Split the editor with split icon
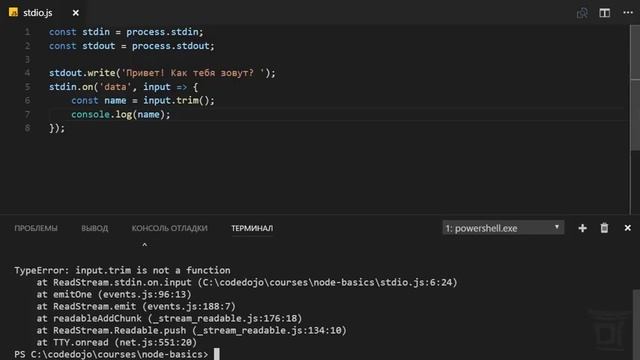 pyautogui.click(x=604, y=13)
